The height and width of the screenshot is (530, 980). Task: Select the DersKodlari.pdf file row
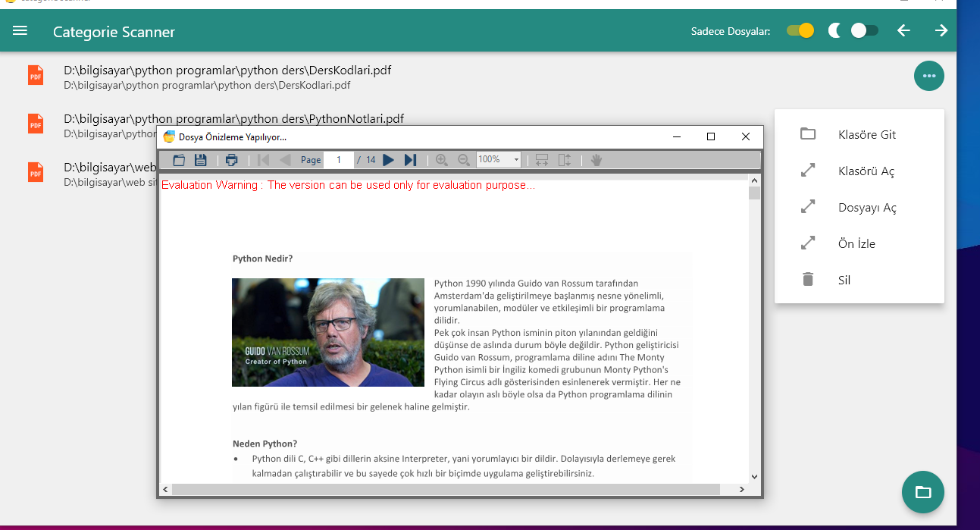pos(455,76)
